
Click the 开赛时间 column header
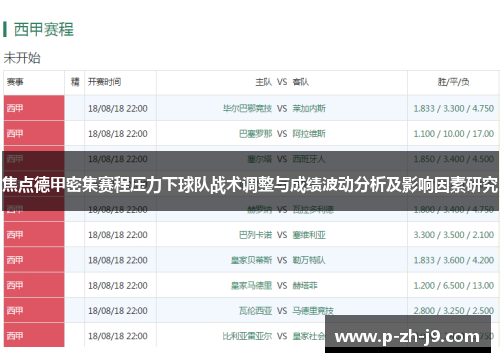104,82
